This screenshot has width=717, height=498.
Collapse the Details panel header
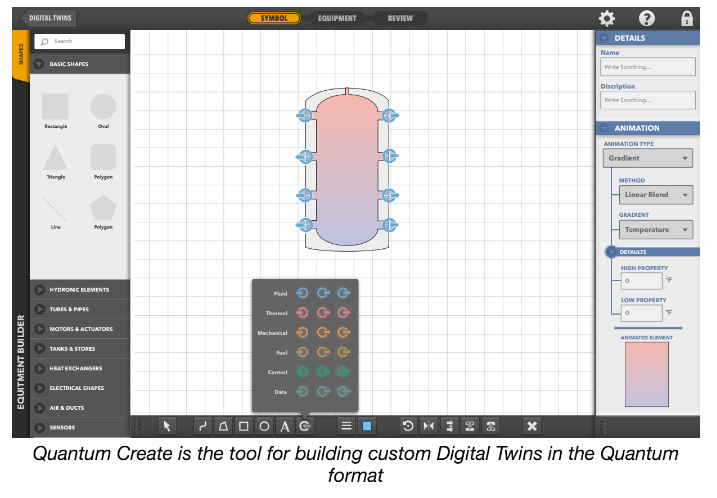(647, 38)
